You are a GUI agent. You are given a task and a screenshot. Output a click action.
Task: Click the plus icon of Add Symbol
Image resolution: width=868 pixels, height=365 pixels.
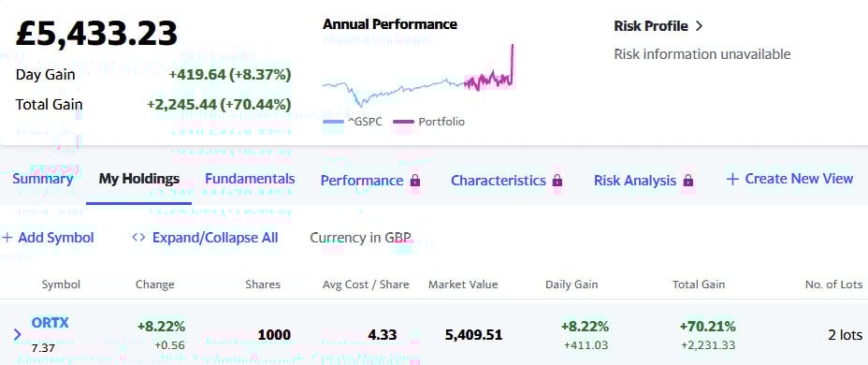tap(7, 238)
